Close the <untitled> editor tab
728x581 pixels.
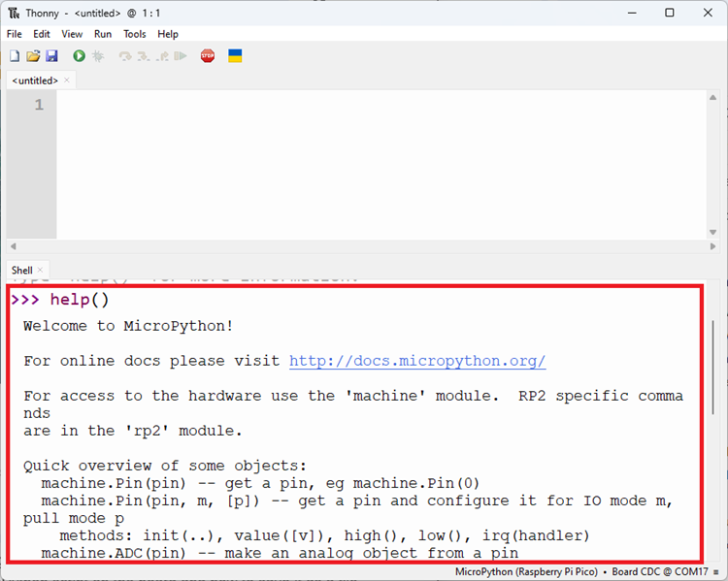[x=67, y=81]
